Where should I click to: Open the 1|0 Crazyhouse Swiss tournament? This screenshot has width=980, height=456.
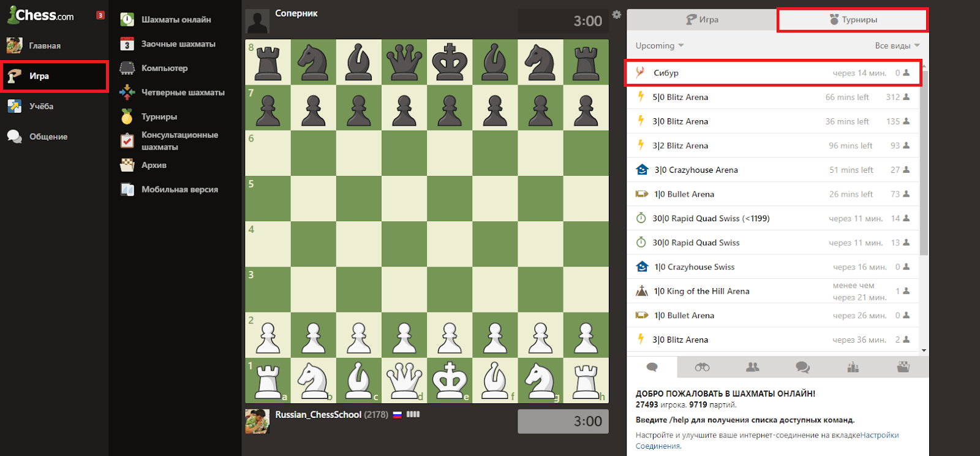point(773,267)
